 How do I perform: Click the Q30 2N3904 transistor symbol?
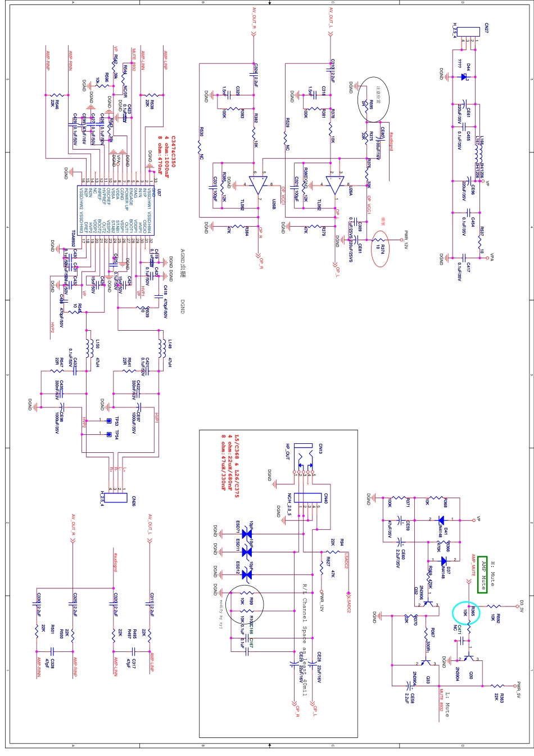pyautogui.click(x=468, y=657)
